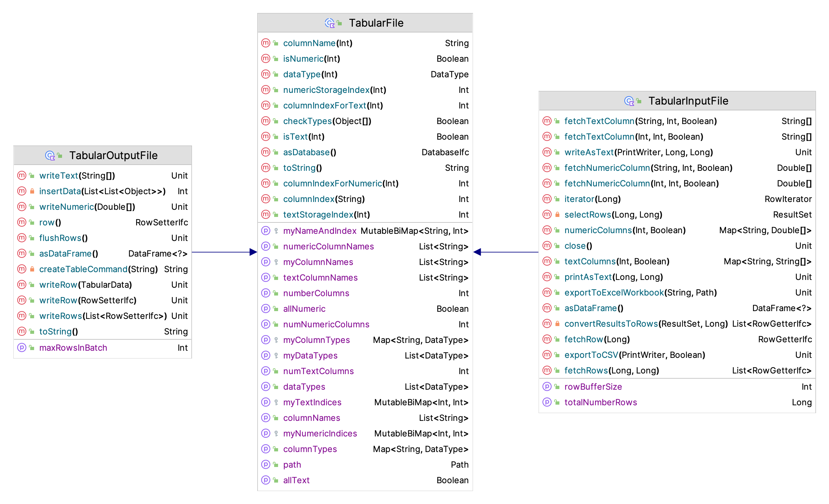Screen dimensions: 829x504
Task: Click the property icon next to numberColumns
Action: [x=265, y=293]
